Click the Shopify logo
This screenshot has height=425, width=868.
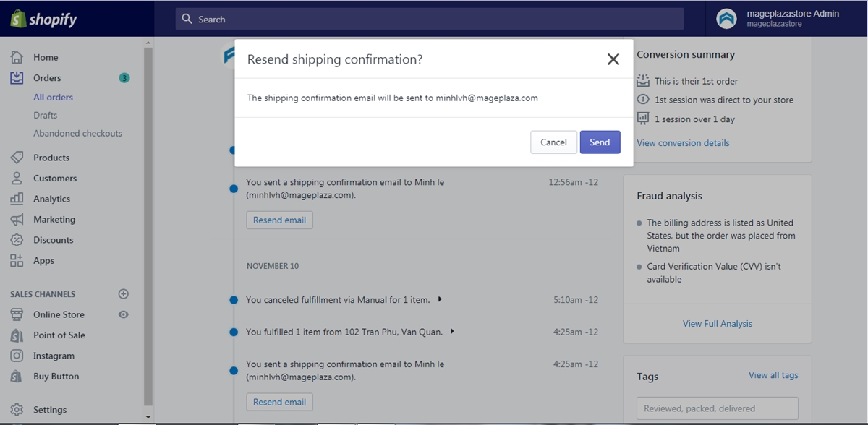tap(43, 19)
